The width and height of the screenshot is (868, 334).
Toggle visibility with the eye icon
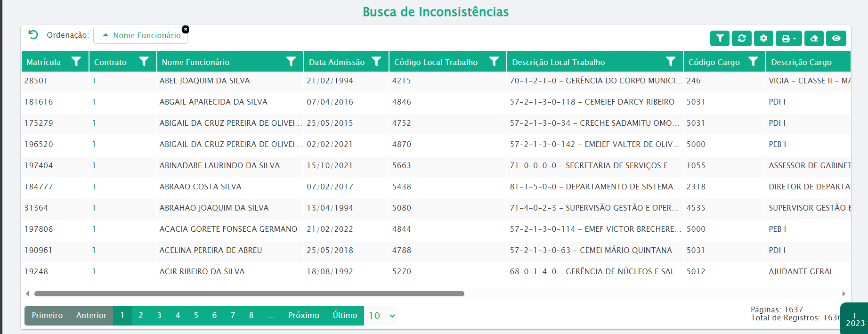click(x=836, y=38)
